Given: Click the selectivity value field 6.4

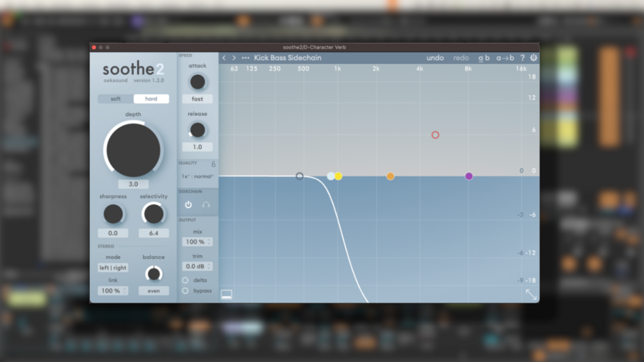Looking at the screenshot, I should point(154,233).
